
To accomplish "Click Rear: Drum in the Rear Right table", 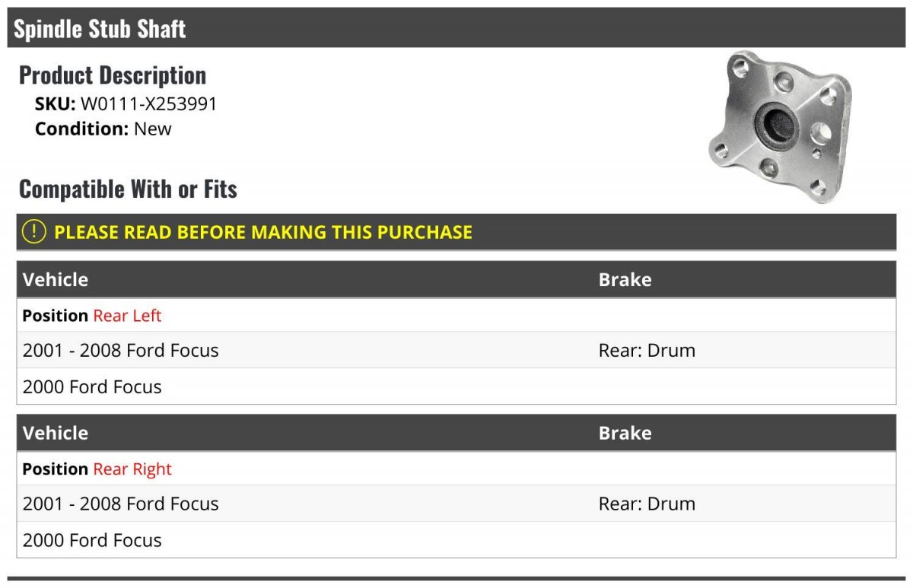I will coord(647,504).
